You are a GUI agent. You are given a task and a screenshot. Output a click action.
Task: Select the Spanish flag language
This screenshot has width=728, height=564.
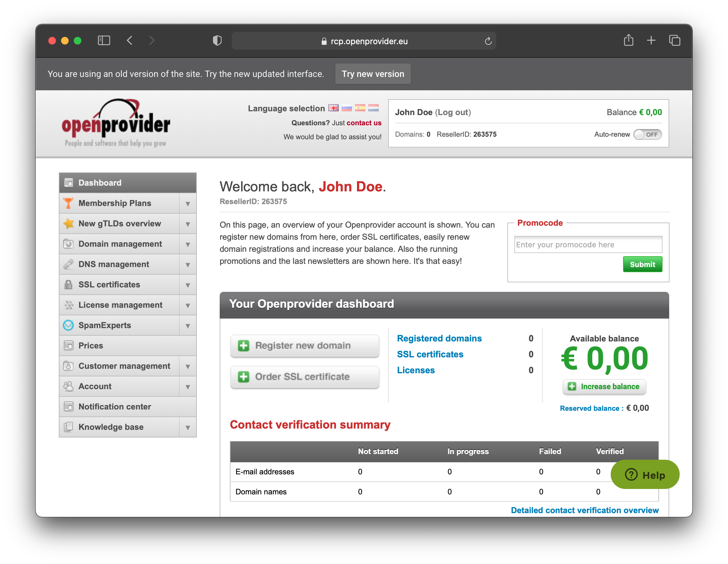tap(360, 108)
